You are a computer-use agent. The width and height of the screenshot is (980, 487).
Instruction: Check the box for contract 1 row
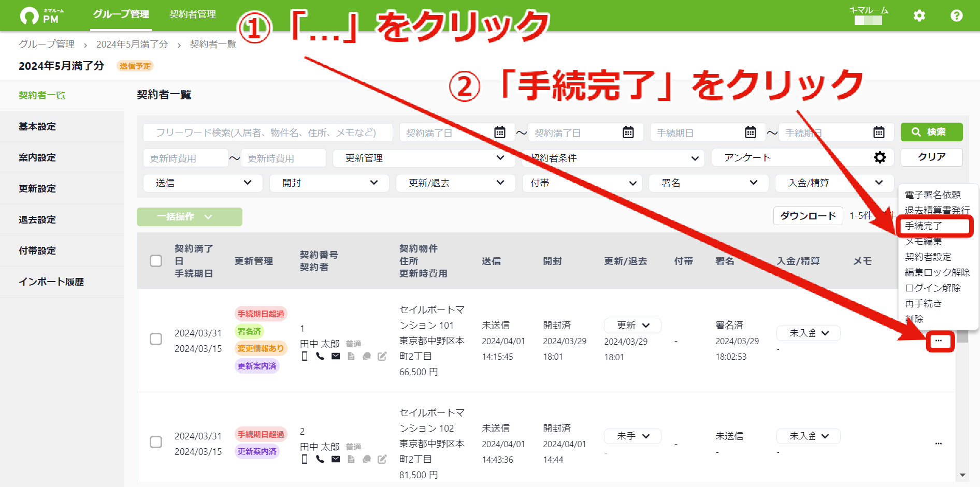[156, 339]
